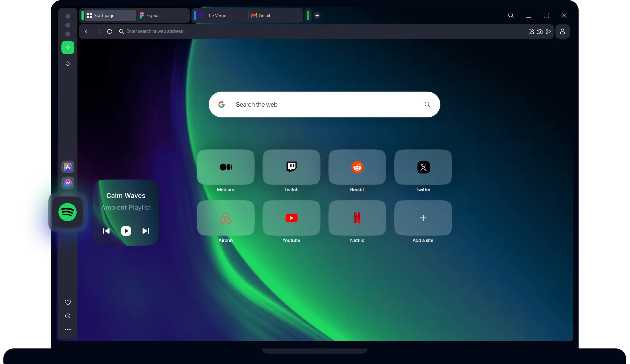
Task: Click the send arrow icon in address bar
Action: (548, 31)
